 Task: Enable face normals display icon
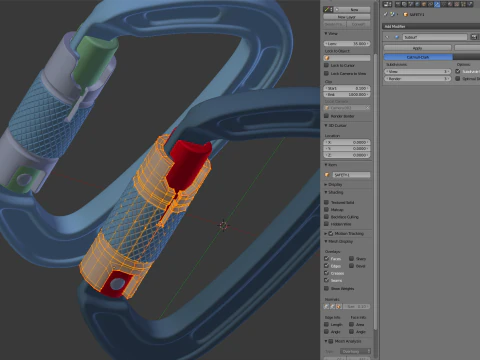[x=338, y=306]
